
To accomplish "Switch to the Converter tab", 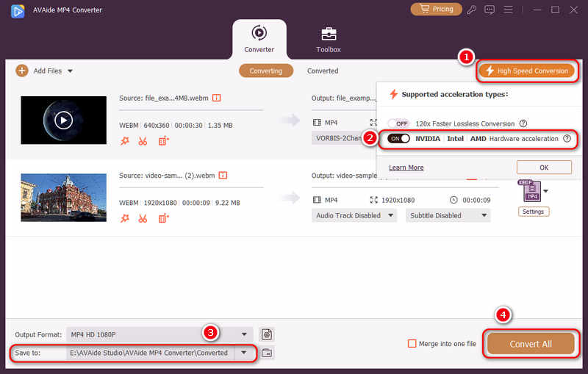I will [x=259, y=39].
